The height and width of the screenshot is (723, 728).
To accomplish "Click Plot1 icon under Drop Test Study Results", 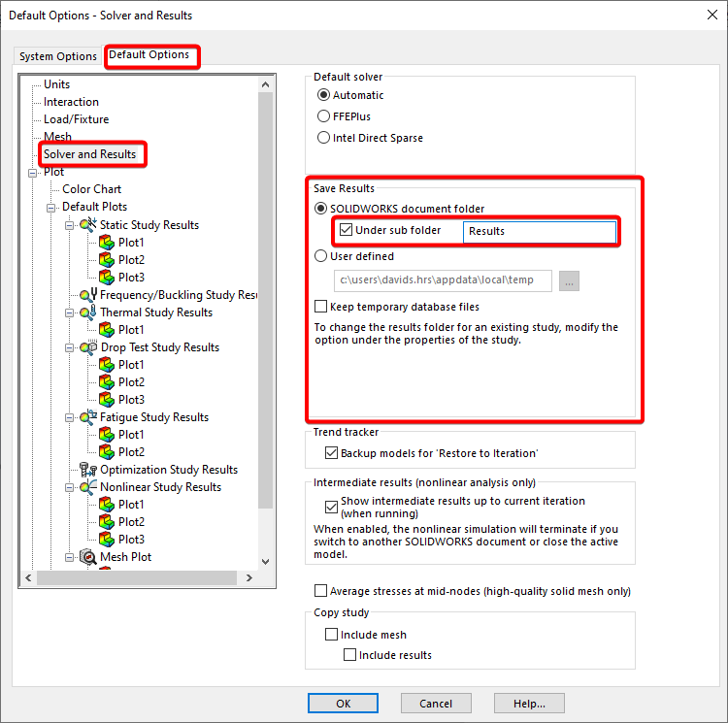I will [x=107, y=365].
